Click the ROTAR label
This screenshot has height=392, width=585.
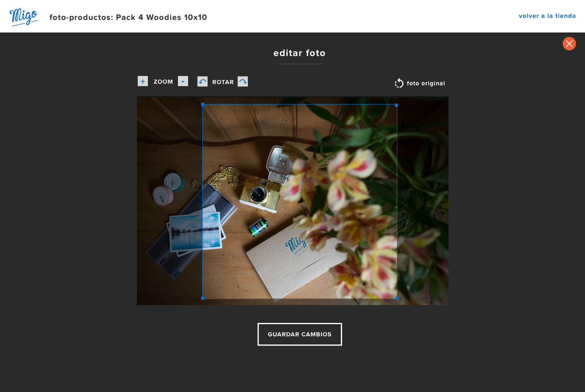(223, 82)
